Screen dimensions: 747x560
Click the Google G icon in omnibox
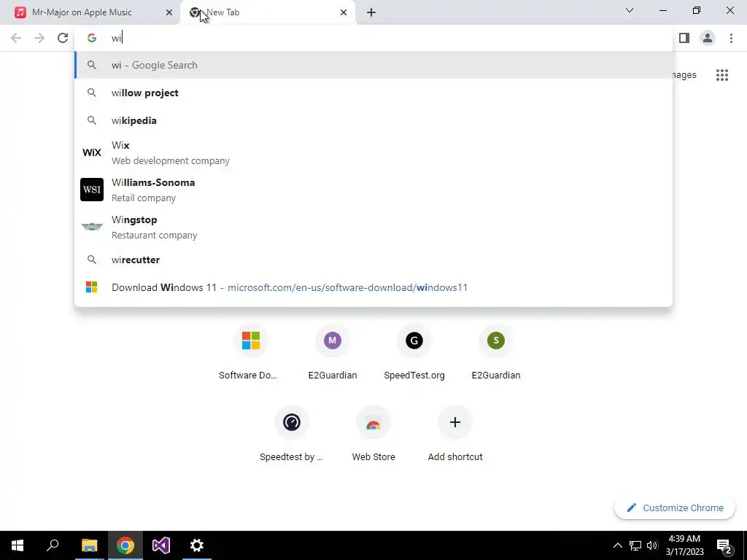(x=91, y=38)
